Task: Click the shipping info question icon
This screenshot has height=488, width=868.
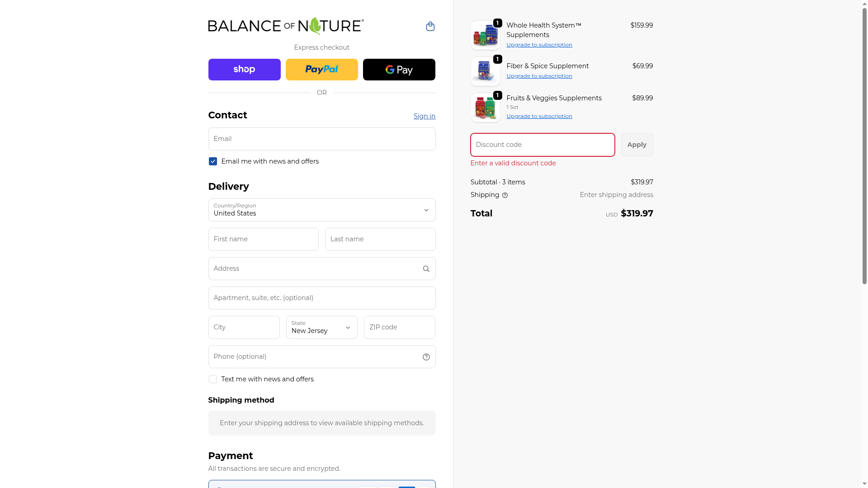Action: [x=505, y=195]
